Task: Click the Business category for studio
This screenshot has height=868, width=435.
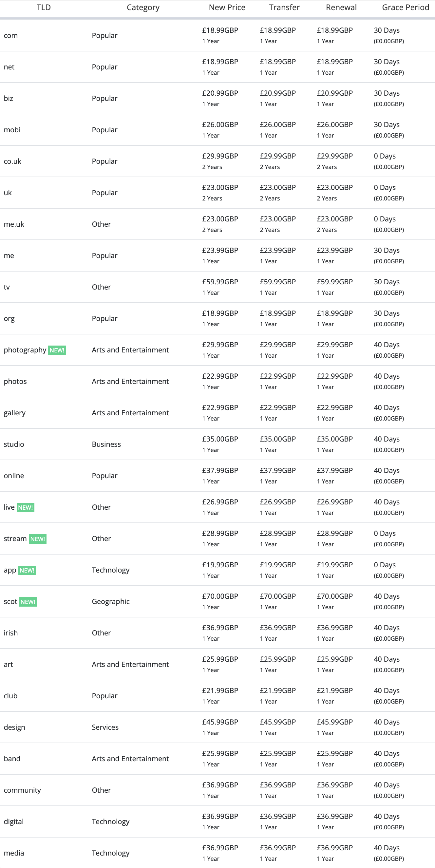Action: click(106, 444)
